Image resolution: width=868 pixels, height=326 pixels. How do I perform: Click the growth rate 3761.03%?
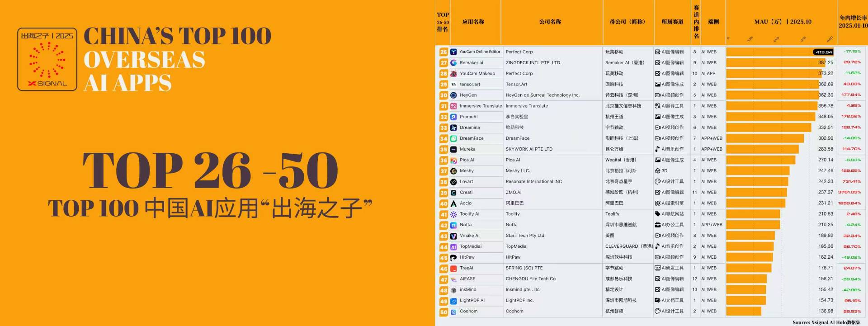point(849,192)
